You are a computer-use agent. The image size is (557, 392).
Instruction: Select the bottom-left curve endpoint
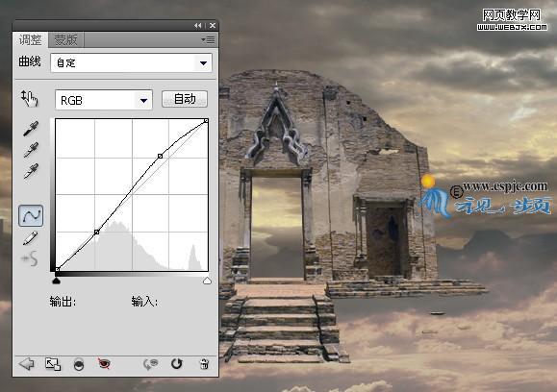pos(57,270)
